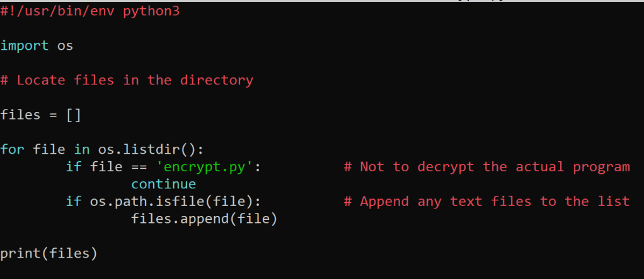Click the 'os' module name after import

pos(66,46)
